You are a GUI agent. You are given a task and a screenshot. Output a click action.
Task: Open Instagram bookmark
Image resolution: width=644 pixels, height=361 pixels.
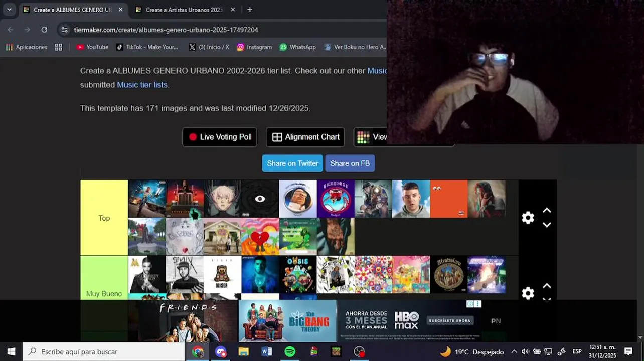(x=254, y=47)
